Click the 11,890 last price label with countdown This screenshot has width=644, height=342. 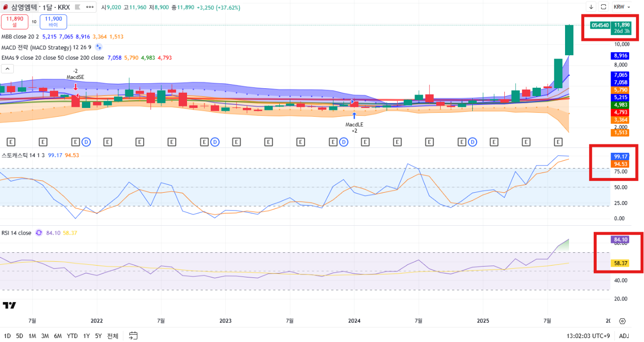[622, 28]
